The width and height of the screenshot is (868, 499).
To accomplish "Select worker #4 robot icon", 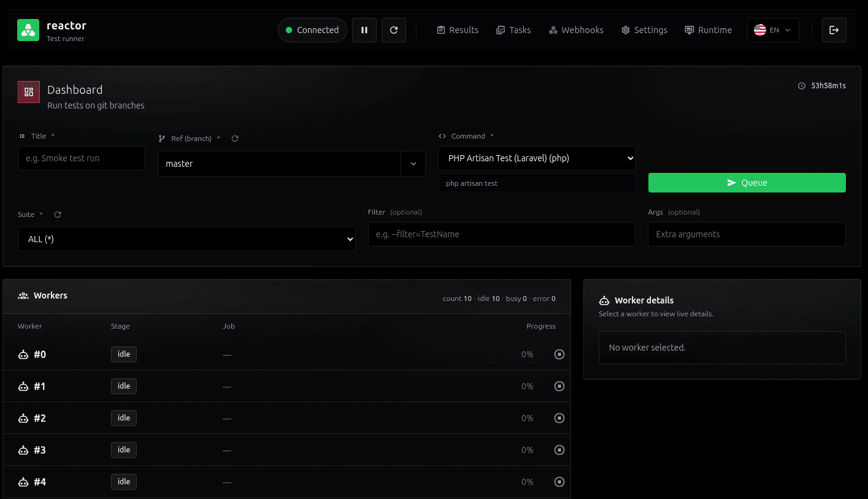I will point(23,482).
